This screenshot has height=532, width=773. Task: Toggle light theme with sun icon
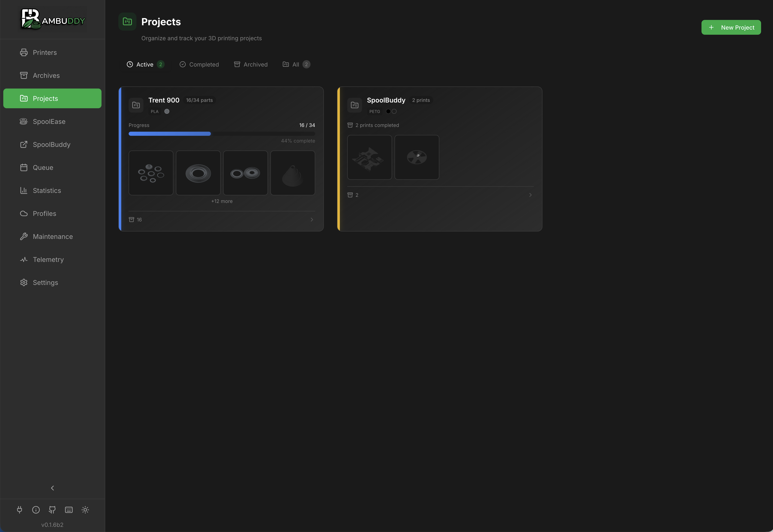85,510
